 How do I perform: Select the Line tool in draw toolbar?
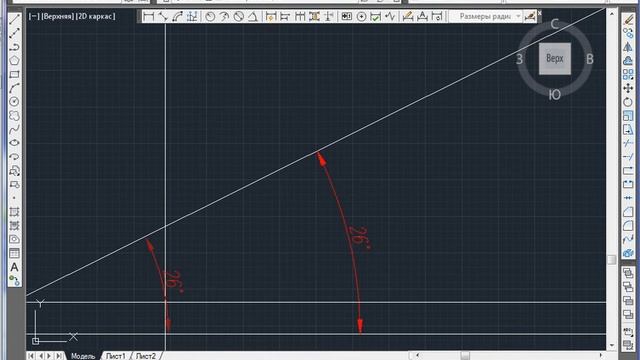tap(14, 19)
